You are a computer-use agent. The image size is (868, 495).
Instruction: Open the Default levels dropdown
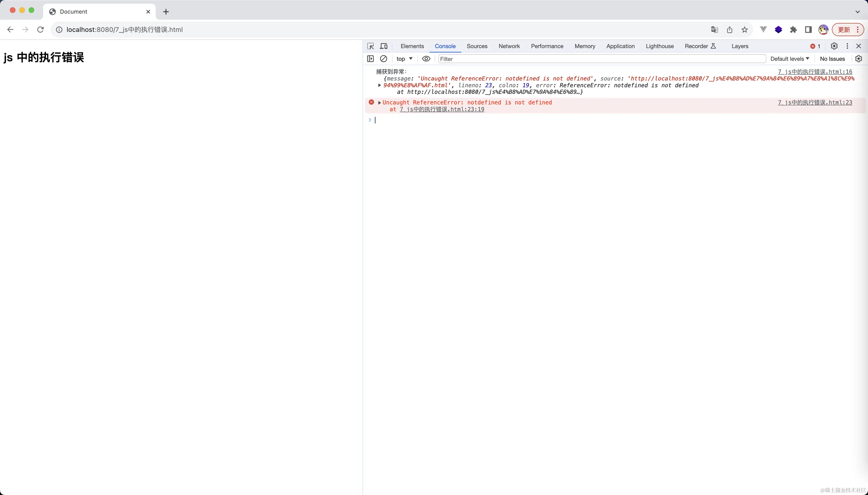click(x=789, y=59)
